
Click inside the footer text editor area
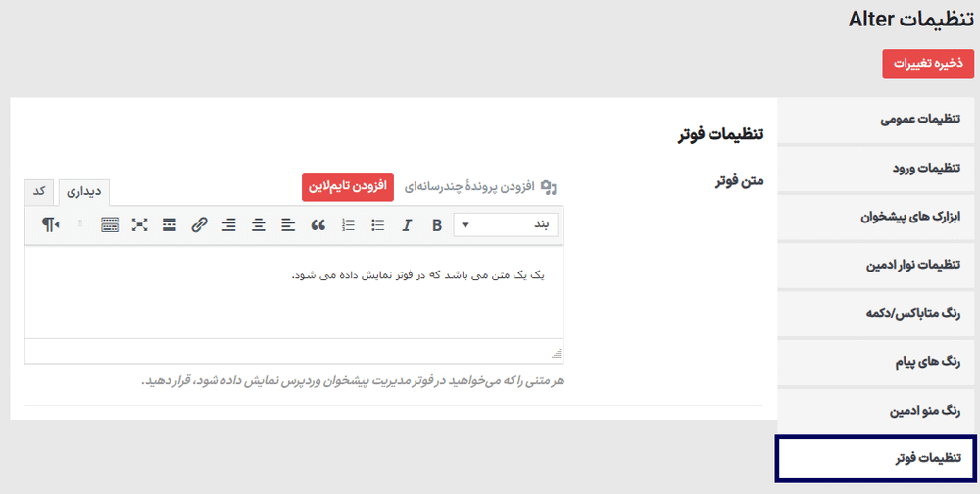[294, 292]
